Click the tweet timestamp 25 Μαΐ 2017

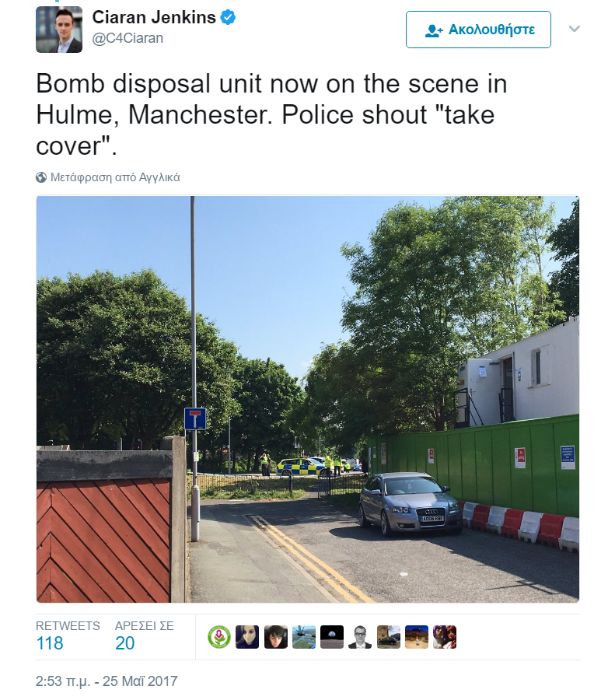(x=107, y=681)
